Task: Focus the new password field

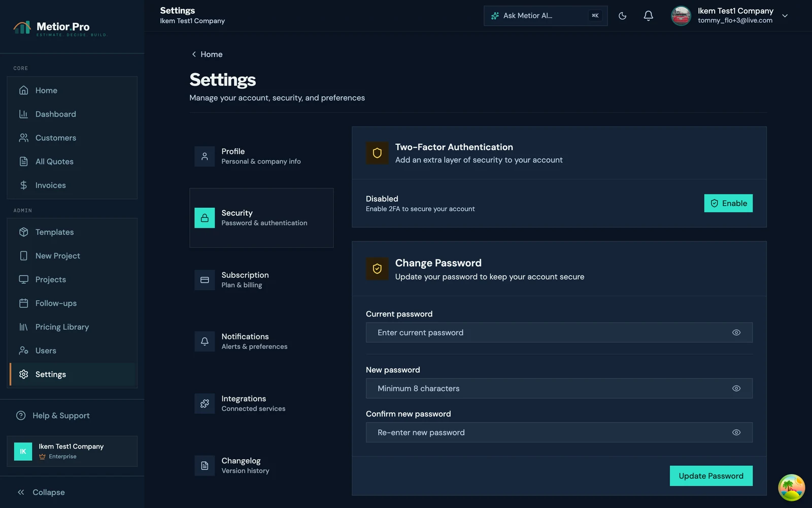Action: click(x=559, y=389)
